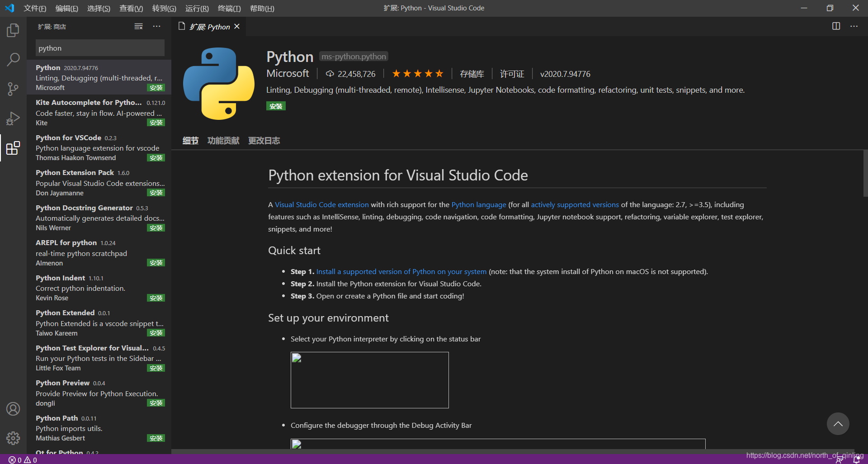Install Kite Autocomplete for Python
This screenshot has width=868, height=464.
click(x=156, y=123)
